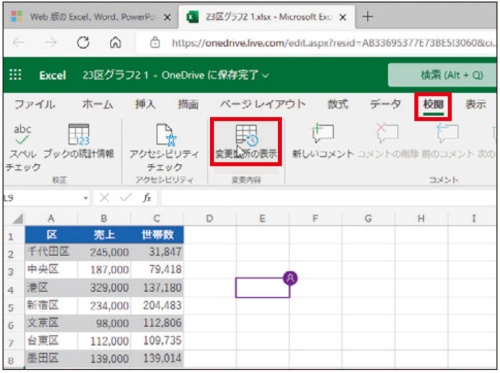
Task: Close the 23区グラフ2 1.xlsx tab
Action: coord(342,17)
